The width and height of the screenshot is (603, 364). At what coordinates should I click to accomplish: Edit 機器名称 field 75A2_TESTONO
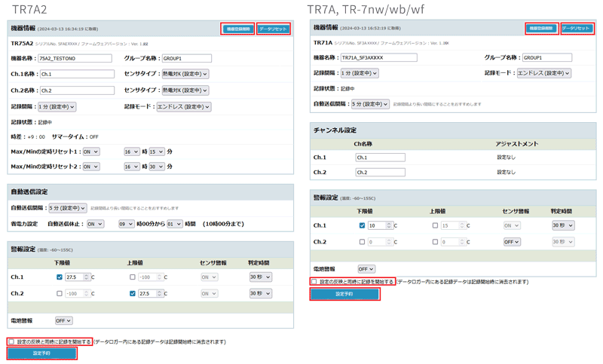75,59
